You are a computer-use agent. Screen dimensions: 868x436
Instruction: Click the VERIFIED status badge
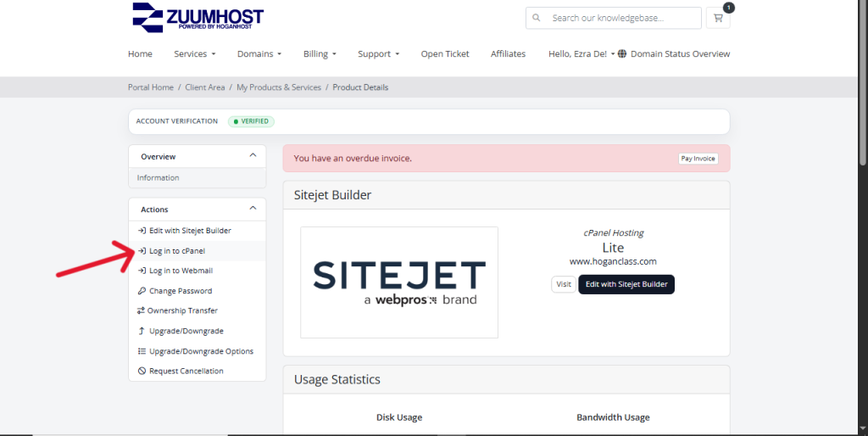pyautogui.click(x=251, y=121)
